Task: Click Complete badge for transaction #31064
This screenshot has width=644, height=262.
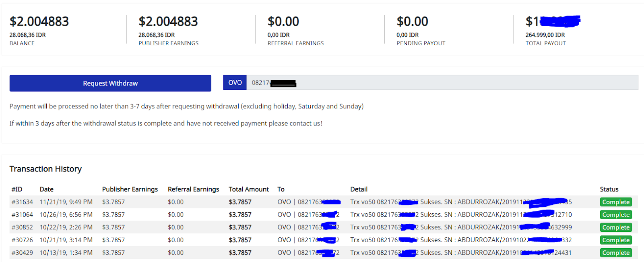Action: 616,215
